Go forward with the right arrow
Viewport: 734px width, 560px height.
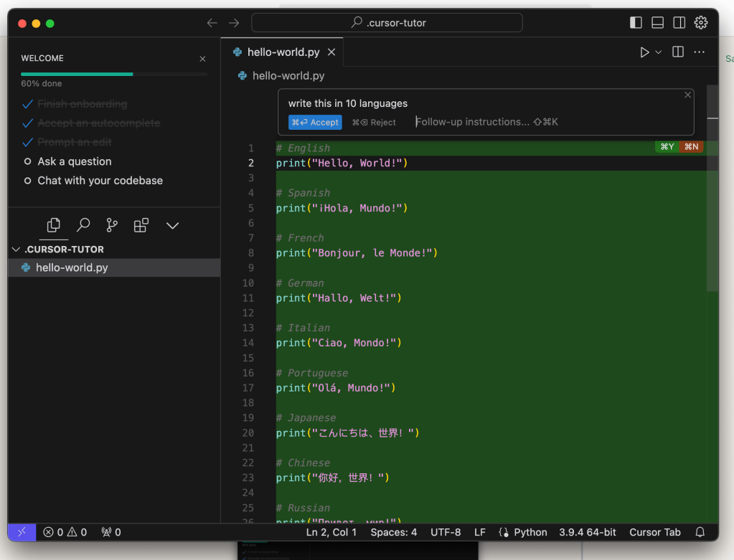[x=234, y=23]
